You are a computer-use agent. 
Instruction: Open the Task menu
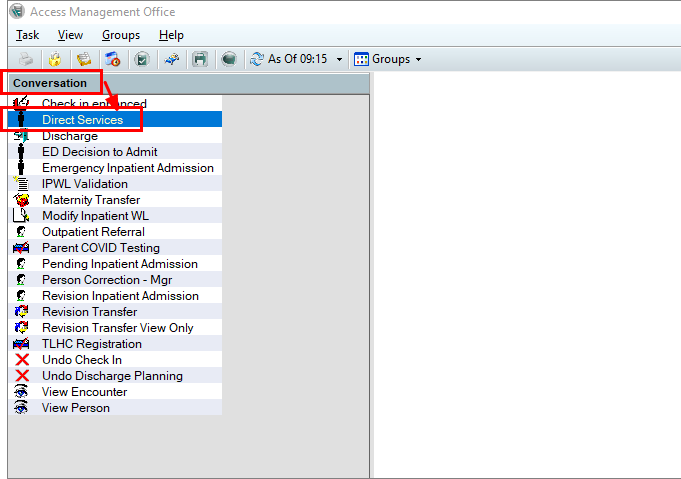pyautogui.click(x=28, y=35)
